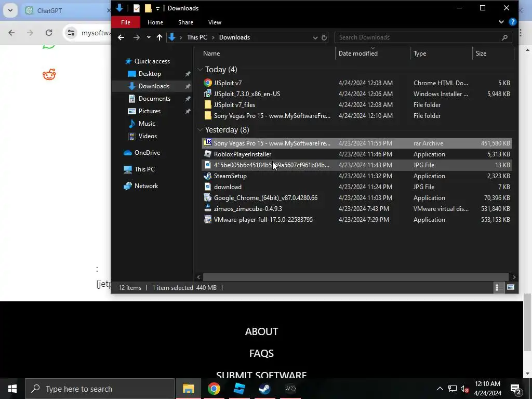Viewport: 532px width, 399px height.
Task: Open the Recent locations dropdown arrow
Action: click(x=149, y=37)
